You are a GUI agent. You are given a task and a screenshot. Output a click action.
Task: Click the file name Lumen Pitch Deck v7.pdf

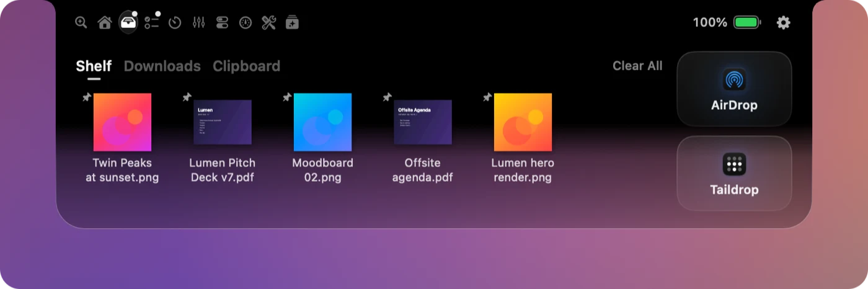click(x=223, y=171)
